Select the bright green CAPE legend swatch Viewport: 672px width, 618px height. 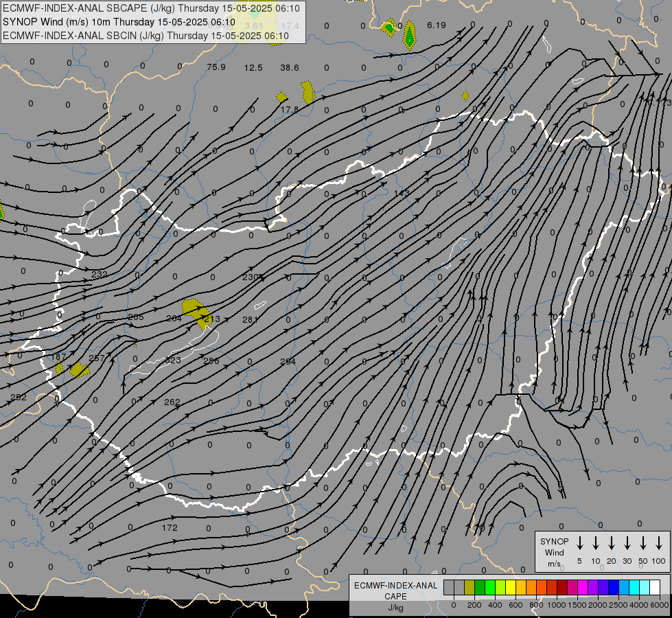tap(490, 587)
